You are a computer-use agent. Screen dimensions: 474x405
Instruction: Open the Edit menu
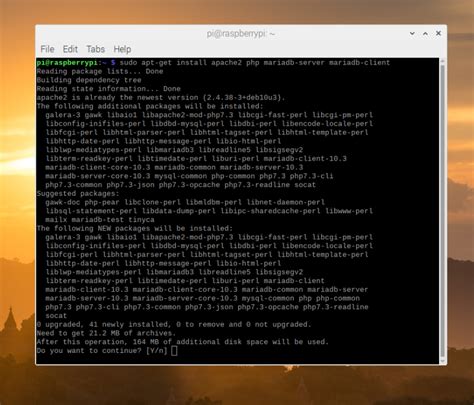(70, 49)
